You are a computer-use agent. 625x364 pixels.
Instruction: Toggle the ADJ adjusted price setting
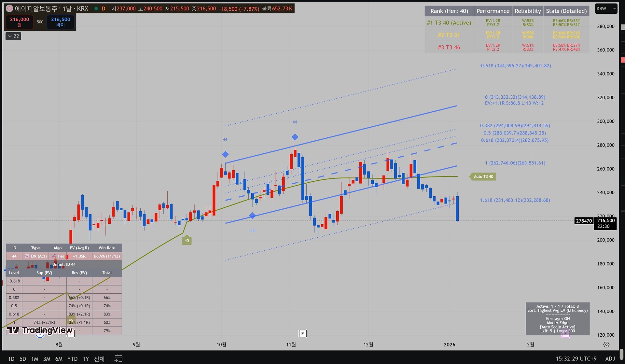[x=610, y=358]
